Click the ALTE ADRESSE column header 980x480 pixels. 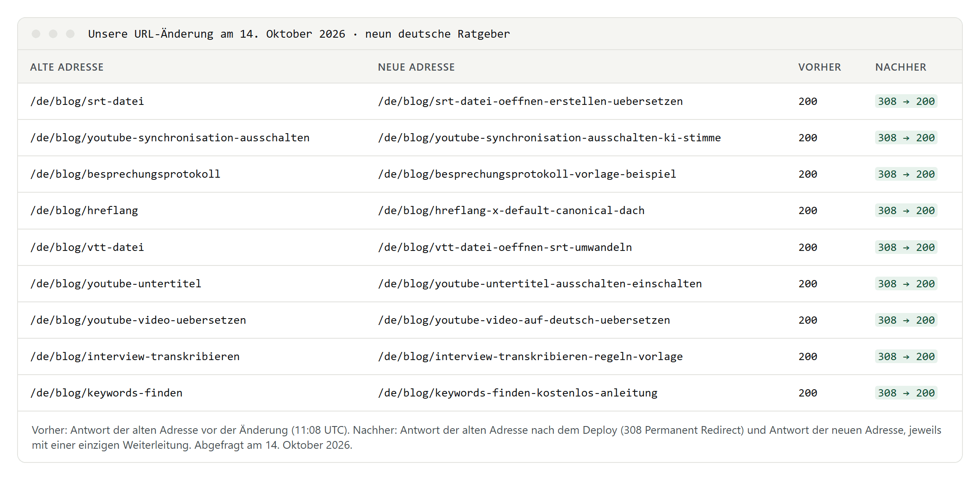point(67,67)
